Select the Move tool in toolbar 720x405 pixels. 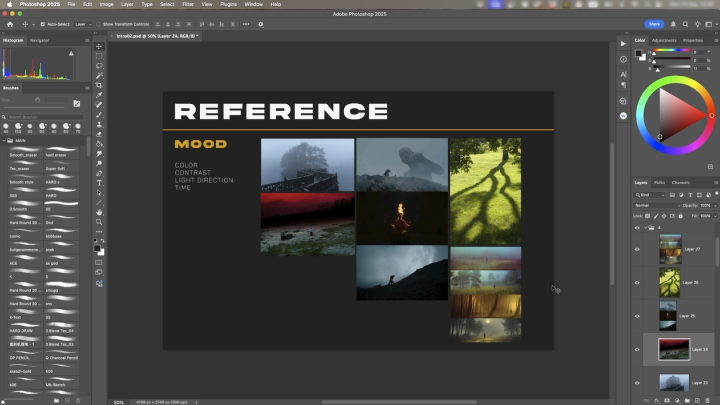99,47
